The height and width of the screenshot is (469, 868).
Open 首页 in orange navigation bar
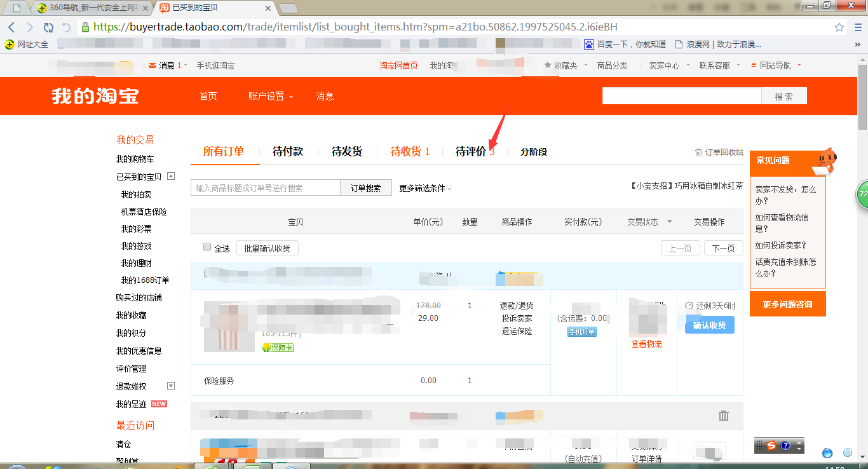point(208,96)
